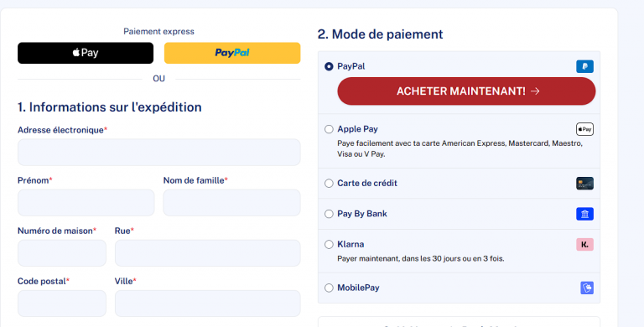The height and width of the screenshot is (327, 644).
Task: Select the MobilePay radio button
Action: [329, 288]
